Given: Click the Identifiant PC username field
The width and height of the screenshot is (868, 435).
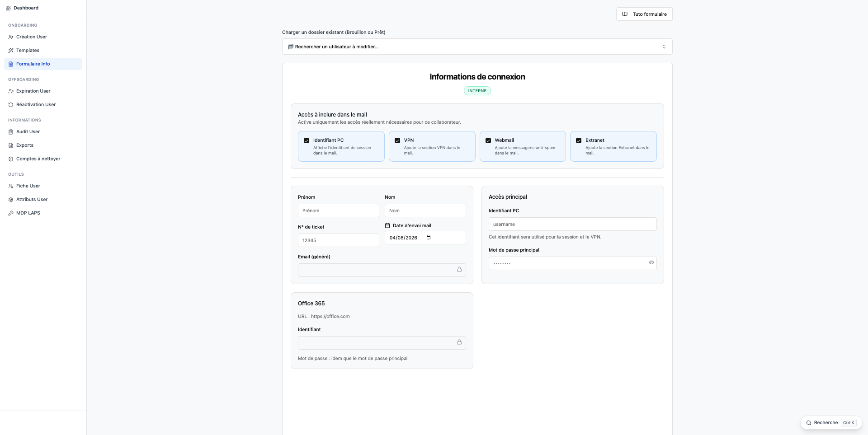Looking at the screenshot, I should point(572,224).
